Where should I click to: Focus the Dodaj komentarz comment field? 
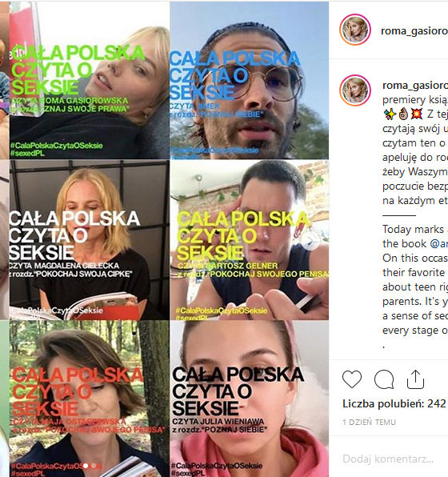388,459
